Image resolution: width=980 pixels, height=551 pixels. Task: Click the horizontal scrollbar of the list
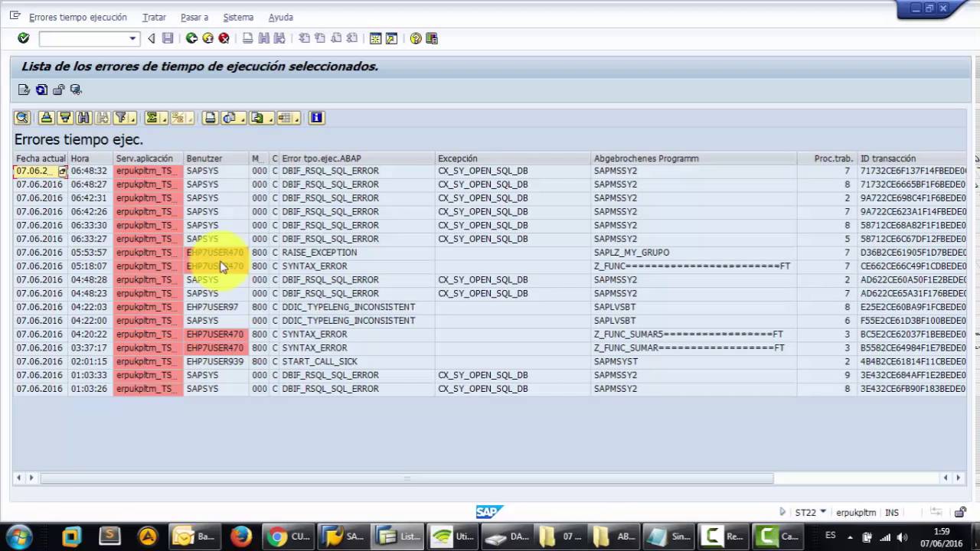pyautogui.click(x=407, y=478)
